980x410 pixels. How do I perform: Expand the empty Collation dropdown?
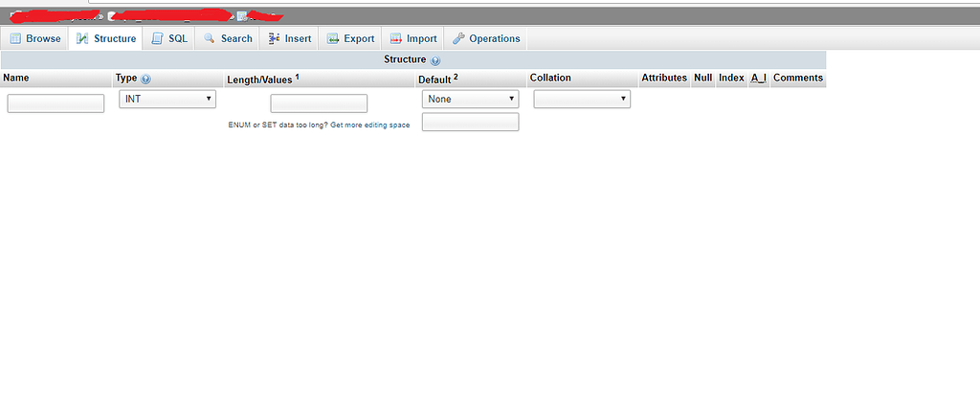click(582, 99)
